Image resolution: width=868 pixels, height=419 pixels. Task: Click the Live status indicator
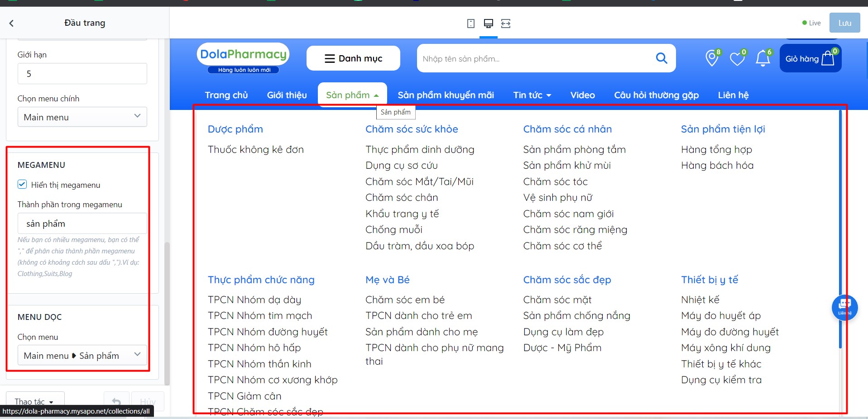pyautogui.click(x=811, y=23)
